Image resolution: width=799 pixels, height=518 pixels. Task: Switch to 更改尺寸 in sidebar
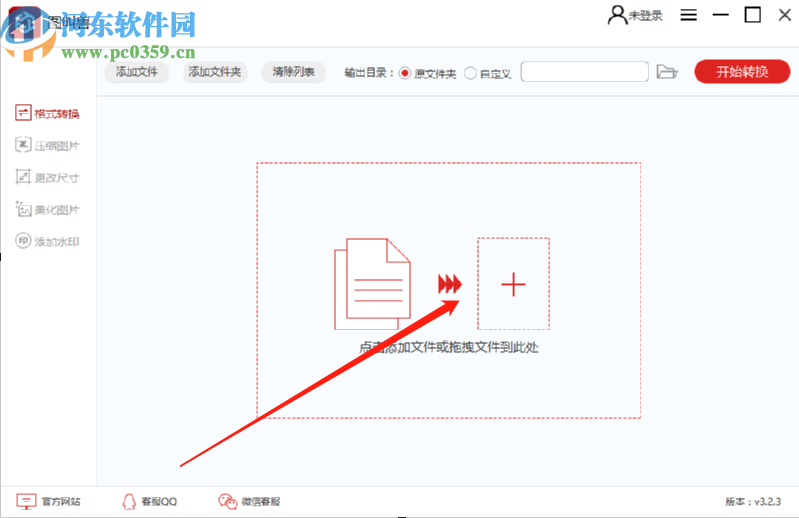click(47, 177)
